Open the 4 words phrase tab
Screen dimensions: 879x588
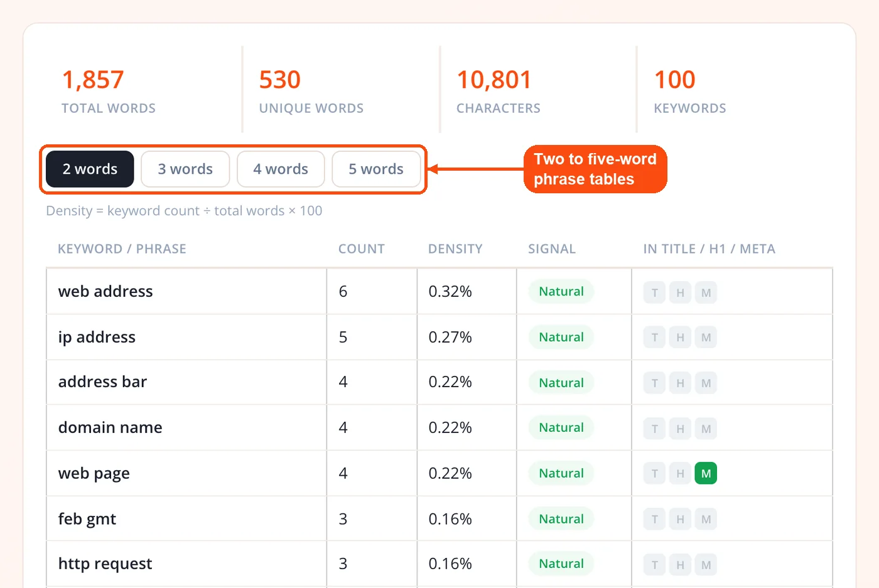(x=281, y=169)
